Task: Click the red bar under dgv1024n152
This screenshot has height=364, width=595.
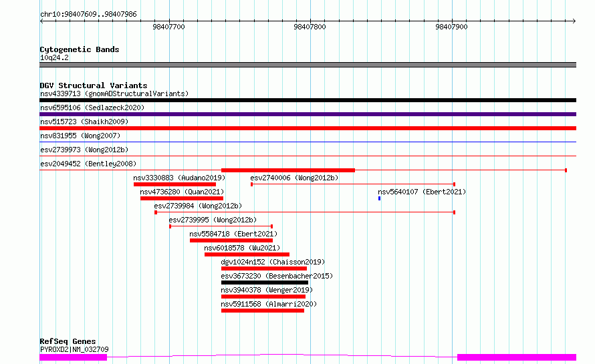Action: [264, 268]
